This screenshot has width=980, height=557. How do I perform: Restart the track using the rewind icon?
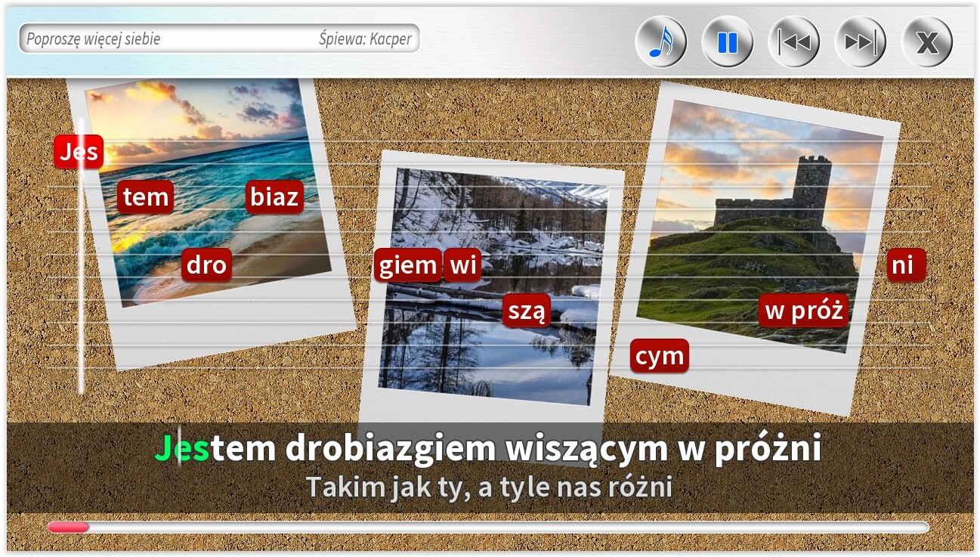coord(793,42)
